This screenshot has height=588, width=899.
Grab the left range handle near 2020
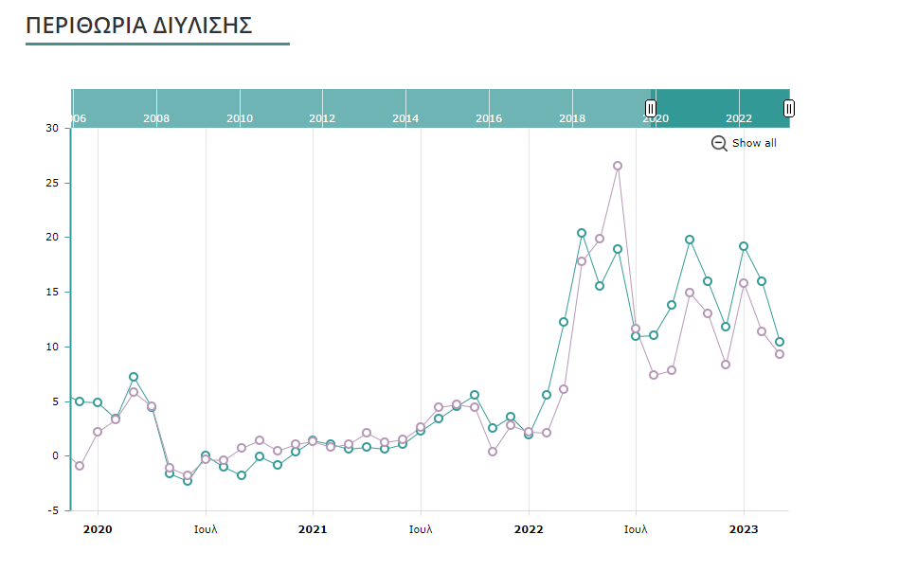(x=651, y=109)
